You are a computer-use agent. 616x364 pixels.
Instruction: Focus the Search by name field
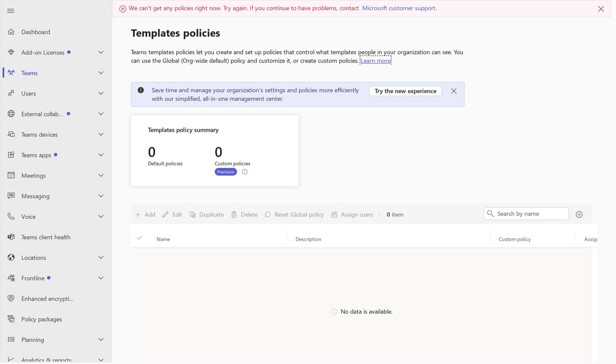point(526,213)
